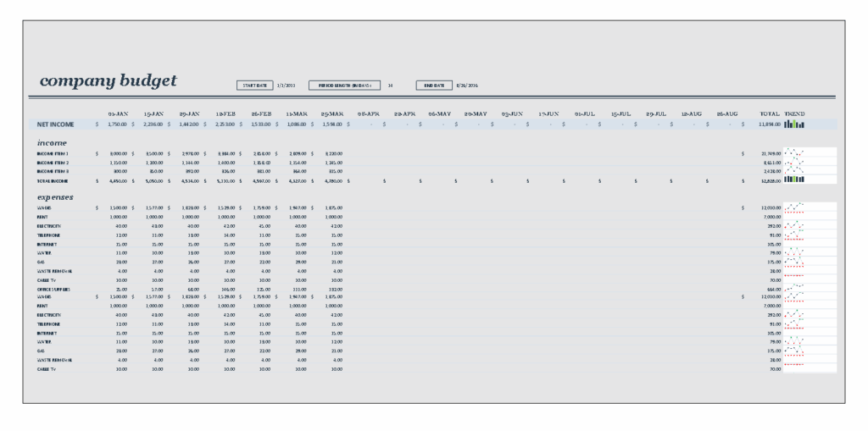Click the 01-JUL column header
The height and width of the screenshot is (431, 868).
[x=585, y=113]
